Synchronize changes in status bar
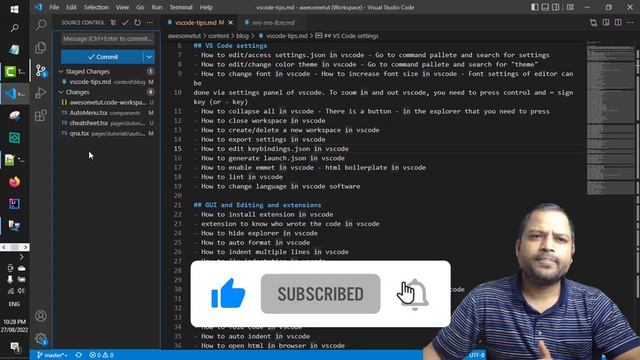 click(x=78, y=355)
